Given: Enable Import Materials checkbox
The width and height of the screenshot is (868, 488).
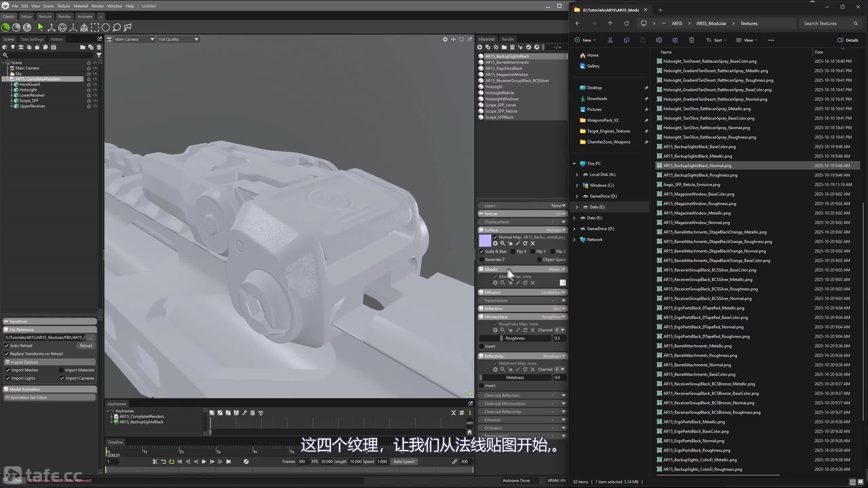Looking at the screenshot, I should coord(61,370).
